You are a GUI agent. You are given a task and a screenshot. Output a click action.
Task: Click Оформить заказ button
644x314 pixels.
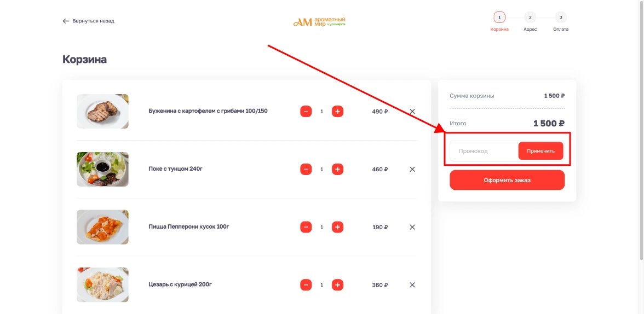pos(507,180)
